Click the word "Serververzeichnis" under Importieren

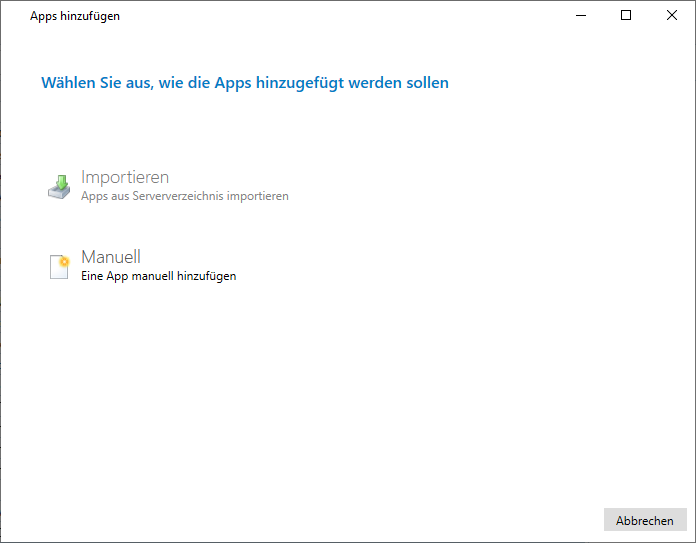click(176, 196)
